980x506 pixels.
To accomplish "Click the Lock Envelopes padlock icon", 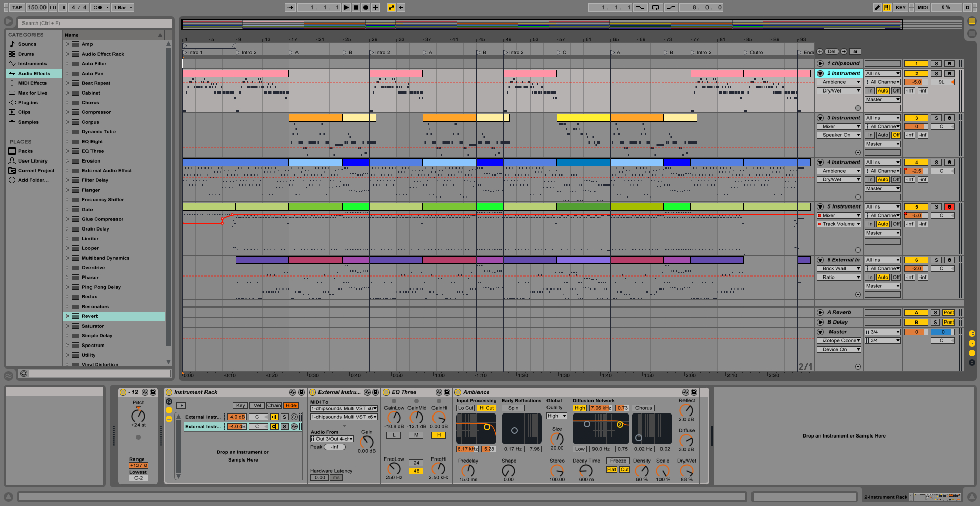I will [x=855, y=52].
